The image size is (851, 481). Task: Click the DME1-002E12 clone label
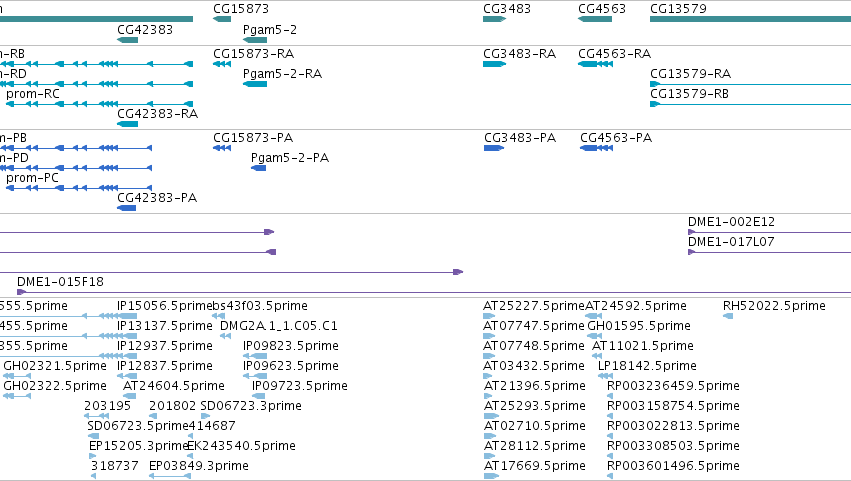[x=731, y=222]
